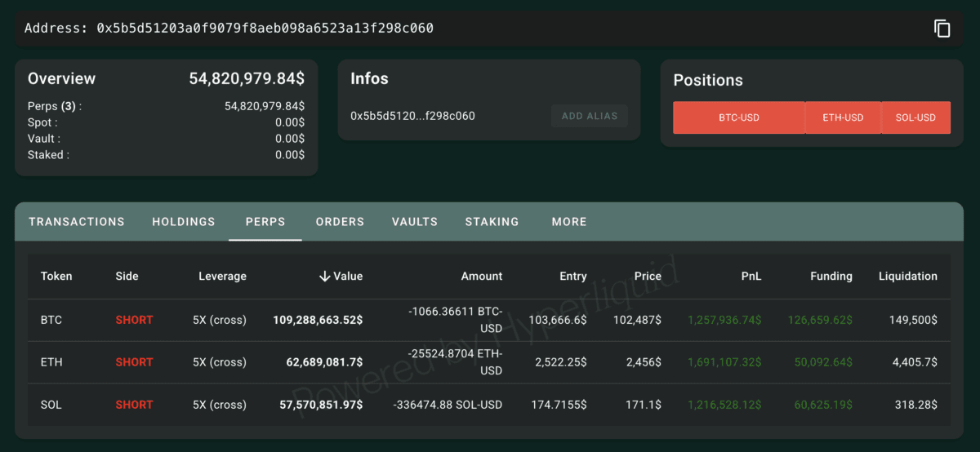
Task: Switch to the Staking tab
Action: click(492, 222)
